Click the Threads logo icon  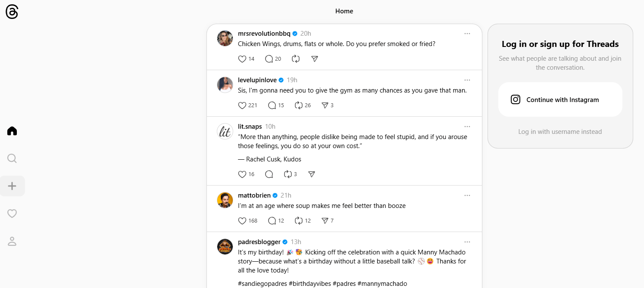coord(12,12)
